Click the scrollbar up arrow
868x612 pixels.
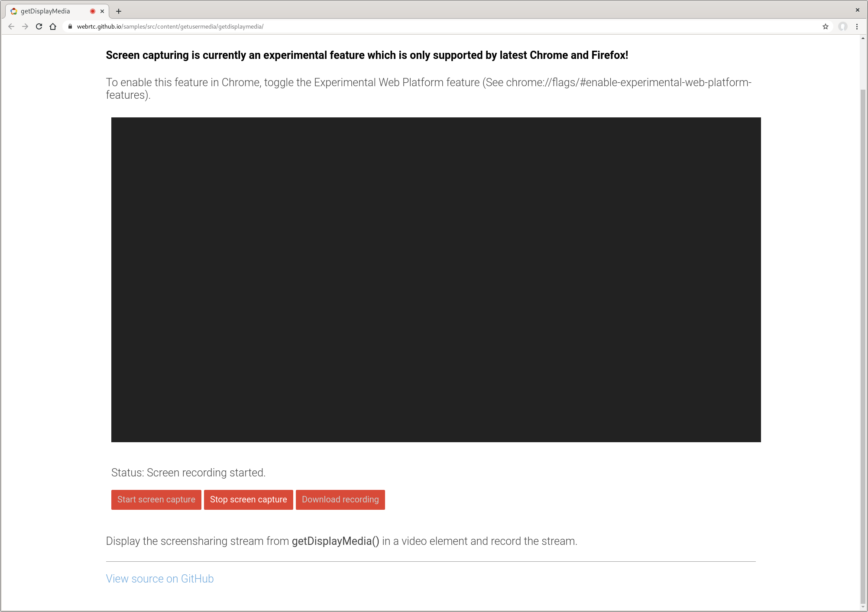pos(863,39)
